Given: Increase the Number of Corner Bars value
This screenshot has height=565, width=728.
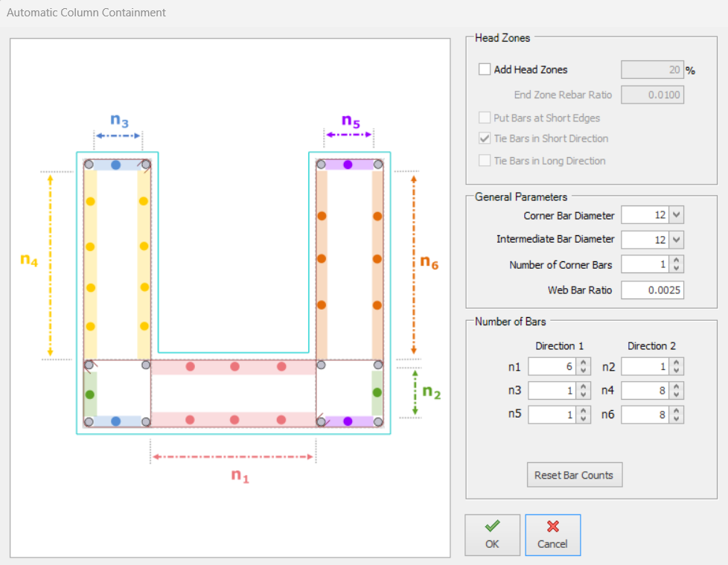Looking at the screenshot, I should pos(676,261).
